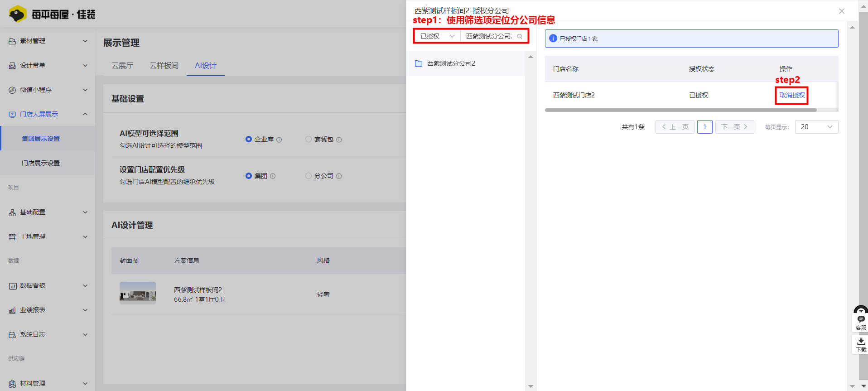Expand the 数据看板 menu chevron
Screen dimensions: 868x391
pyautogui.click(x=85, y=285)
